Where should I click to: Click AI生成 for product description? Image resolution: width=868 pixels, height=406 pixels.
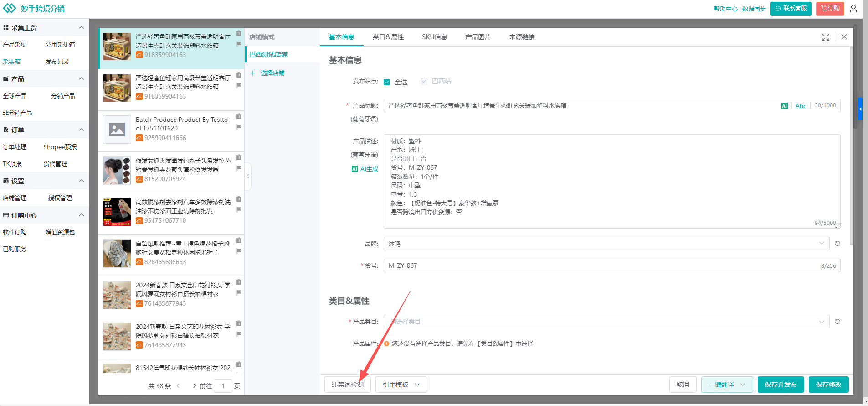coord(365,169)
